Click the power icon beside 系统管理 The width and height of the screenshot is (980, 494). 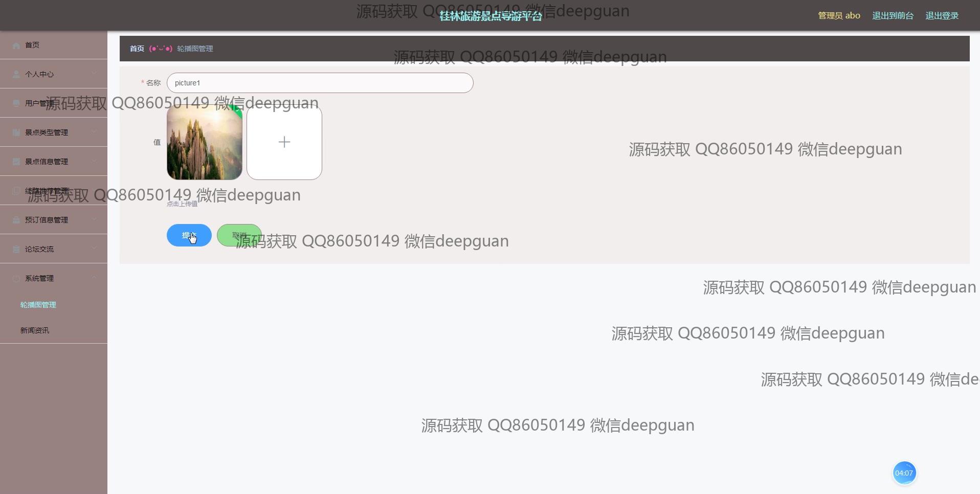tap(16, 278)
